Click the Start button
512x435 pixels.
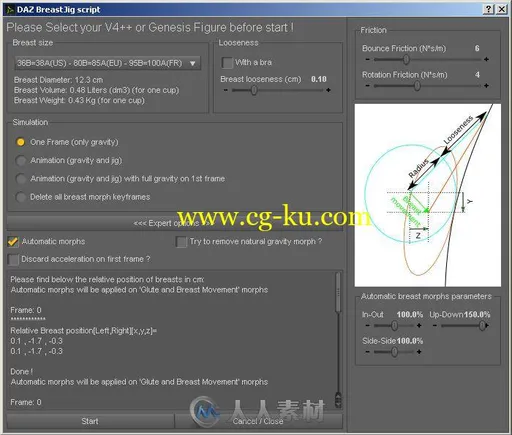[90, 421]
